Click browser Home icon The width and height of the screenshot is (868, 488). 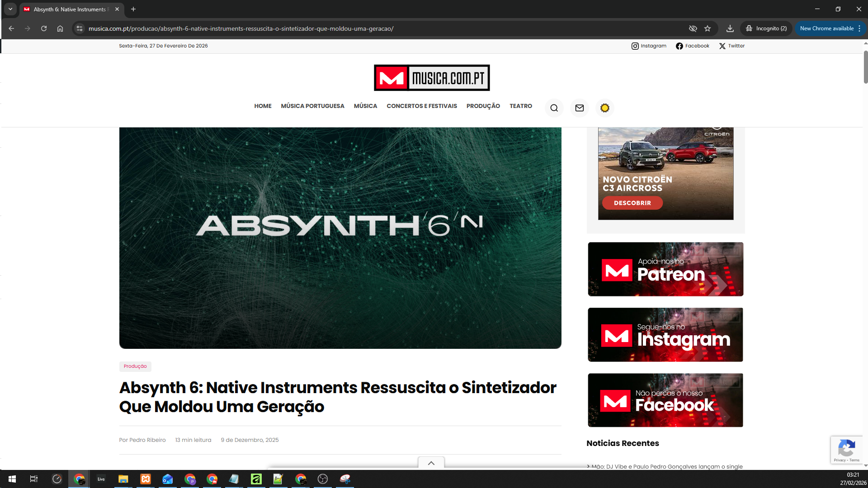point(60,28)
